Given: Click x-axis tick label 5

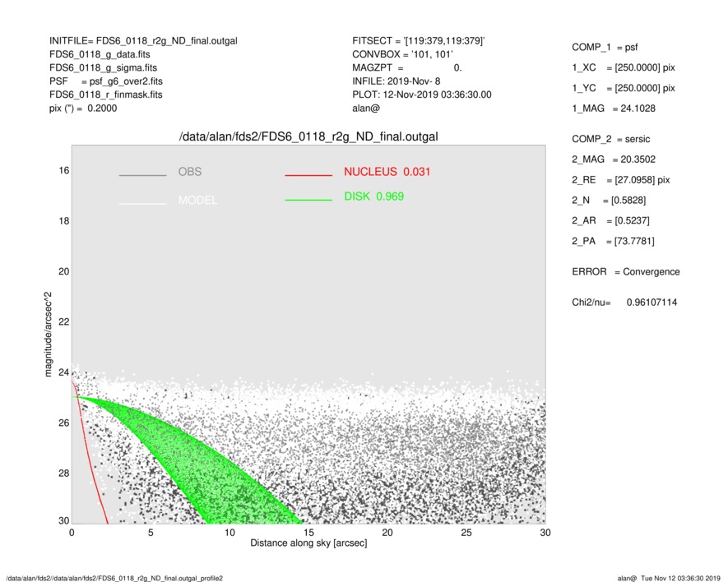Looking at the screenshot, I should click(151, 533).
